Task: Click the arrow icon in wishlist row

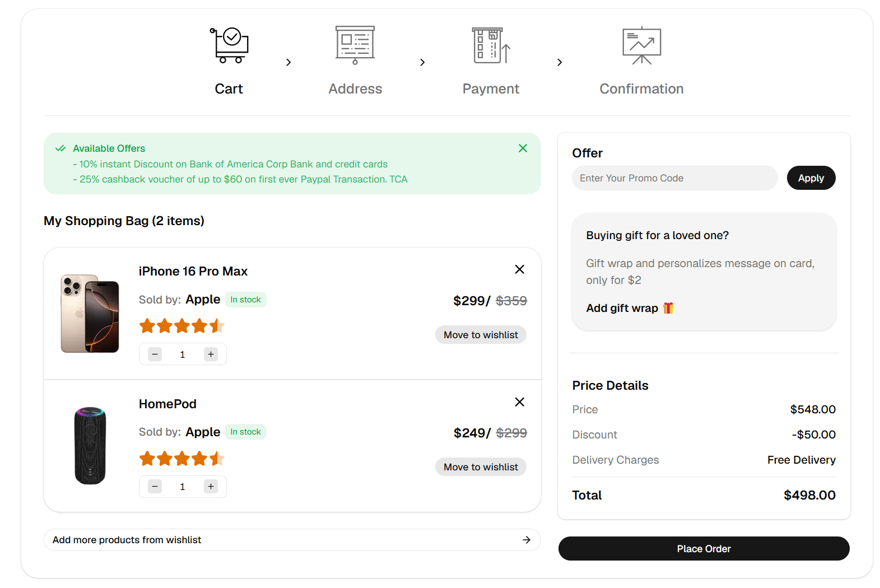Action: pyautogui.click(x=527, y=540)
